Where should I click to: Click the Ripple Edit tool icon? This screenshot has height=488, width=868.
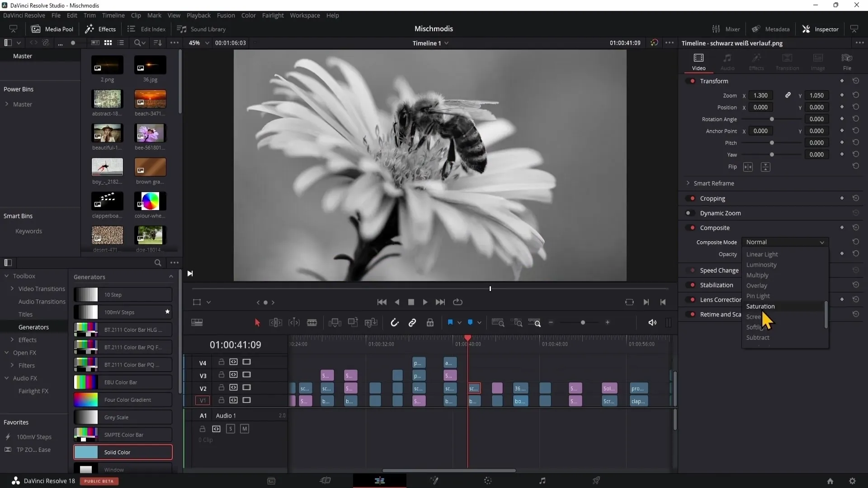pyautogui.click(x=275, y=322)
